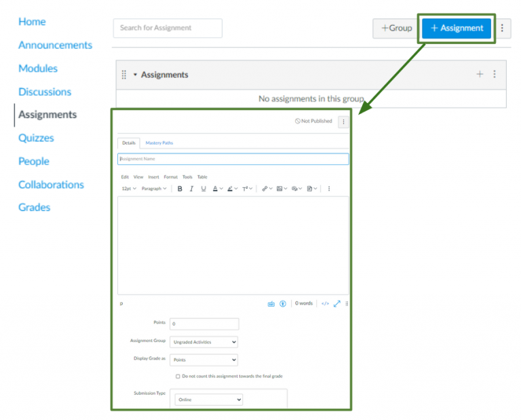Apply underline formatting
Image resolution: width=521 pixels, height=420 pixels.
[x=204, y=189]
